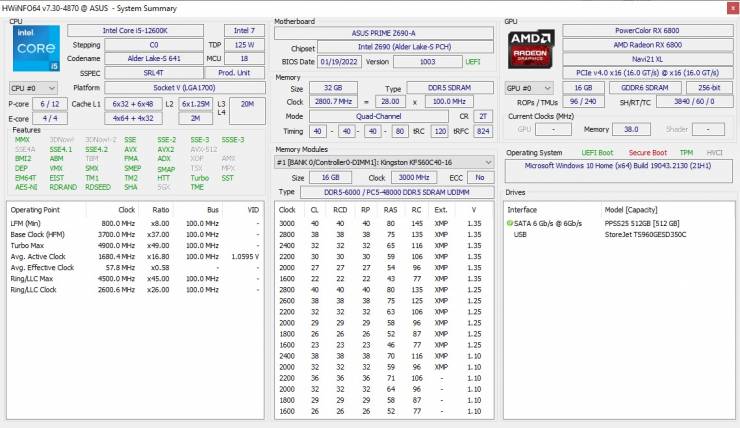Click the GPU memory clock 38.0 field
The image size is (740, 428).
point(631,129)
